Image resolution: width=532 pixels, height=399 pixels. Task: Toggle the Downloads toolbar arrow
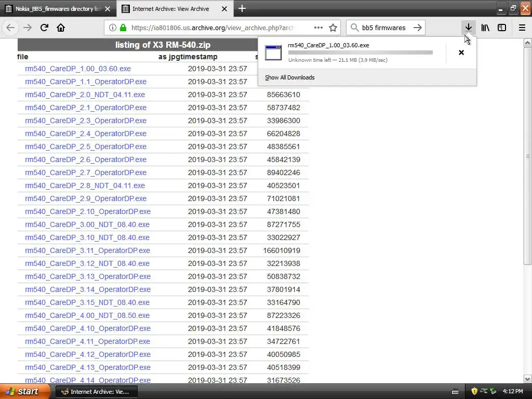pyautogui.click(x=468, y=28)
